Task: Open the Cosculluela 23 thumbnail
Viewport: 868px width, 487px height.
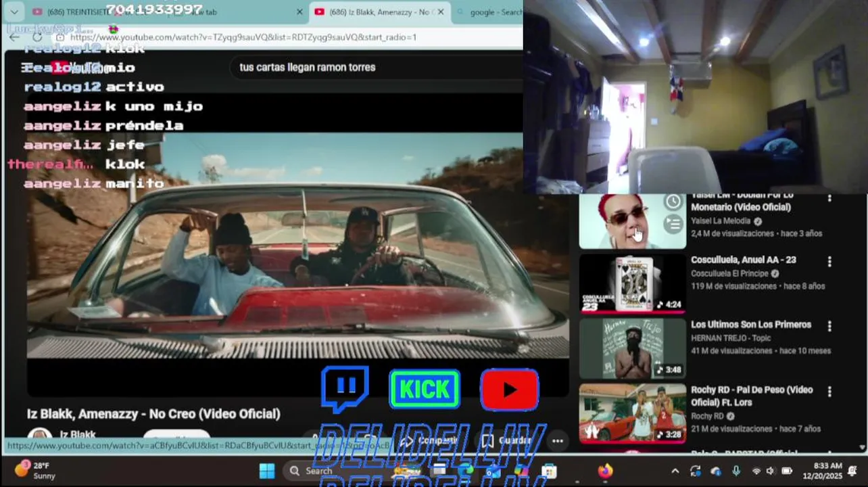Action: [x=632, y=284]
